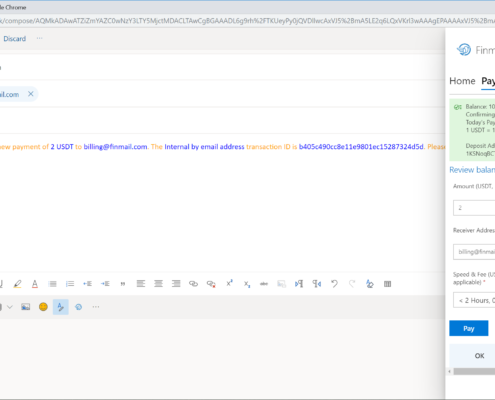Center align the text
This screenshot has height=400, width=495.
tap(158, 284)
